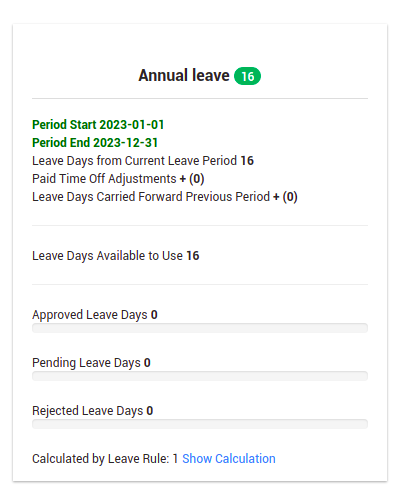The image size is (398, 487).
Task: Open the Show Calculation link
Action: (x=229, y=459)
